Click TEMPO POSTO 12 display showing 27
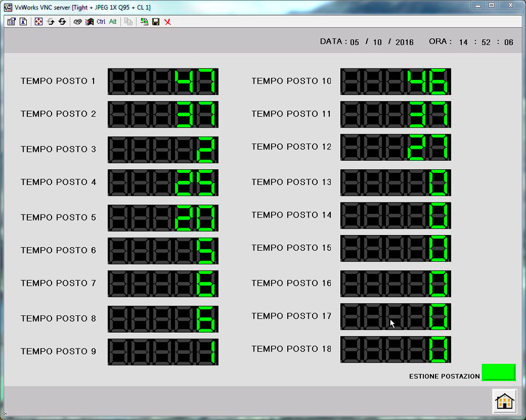 [396, 147]
